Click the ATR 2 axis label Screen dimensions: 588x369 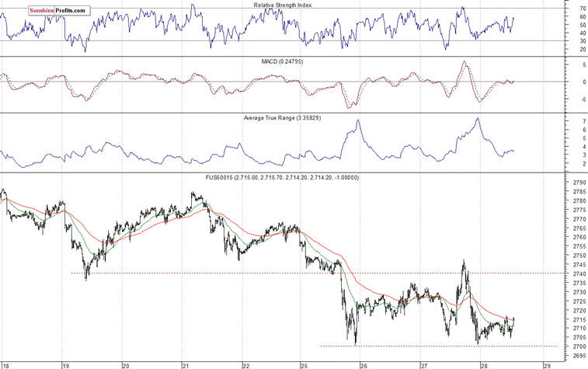[584, 164]
